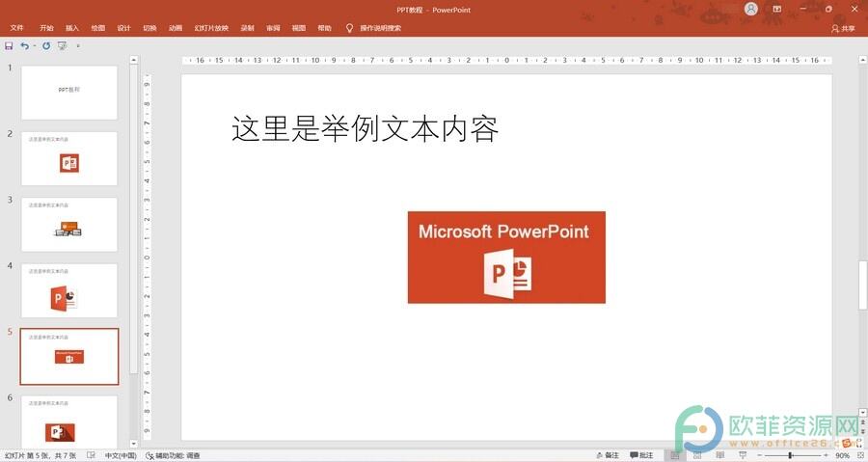Screen dimensions: 868x462
Task: Click the user account avatar icon
Action: pos(750,9)
